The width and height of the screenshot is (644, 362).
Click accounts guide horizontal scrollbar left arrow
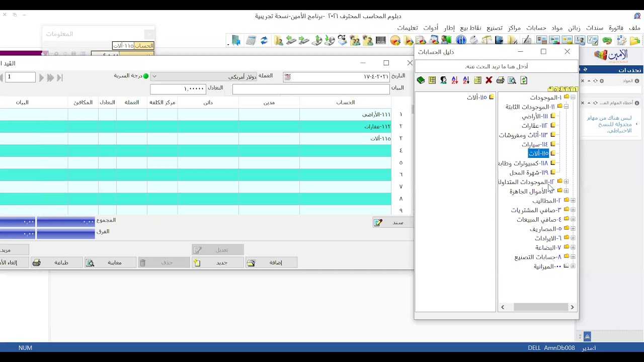503,307
